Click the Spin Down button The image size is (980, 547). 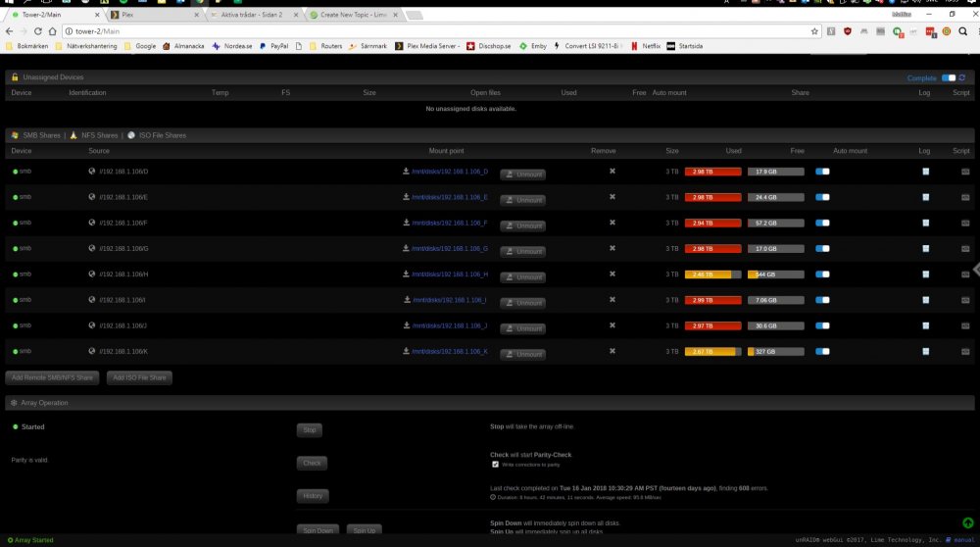point(318,530)
